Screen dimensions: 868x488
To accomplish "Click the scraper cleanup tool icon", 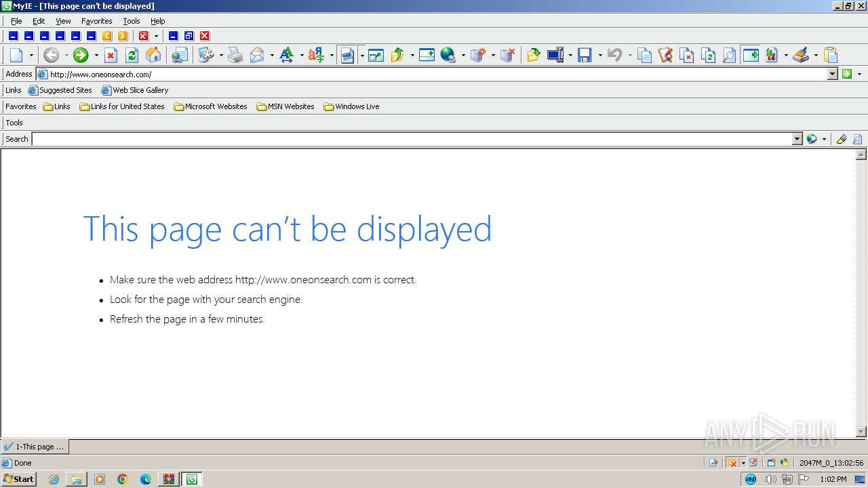I will click(801, 55).
